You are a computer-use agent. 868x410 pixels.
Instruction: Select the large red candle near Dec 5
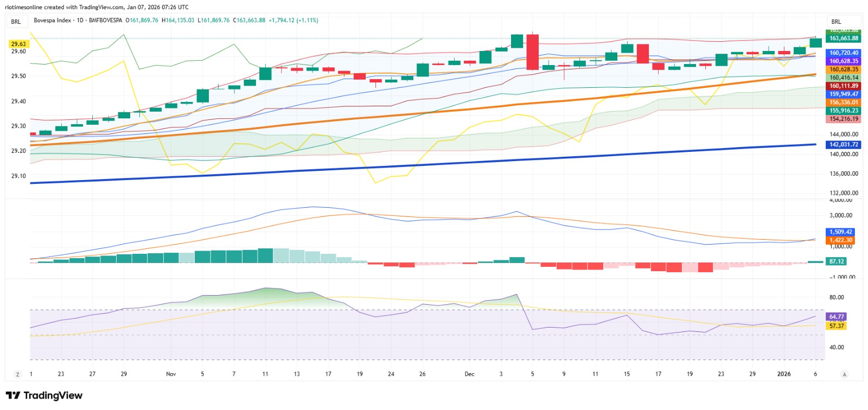pos(533,52)
